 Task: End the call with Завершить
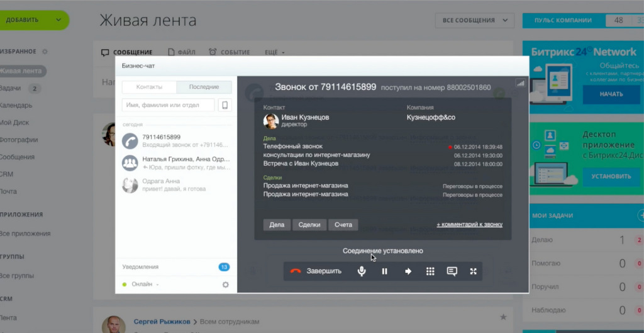[x=316, y=271]
